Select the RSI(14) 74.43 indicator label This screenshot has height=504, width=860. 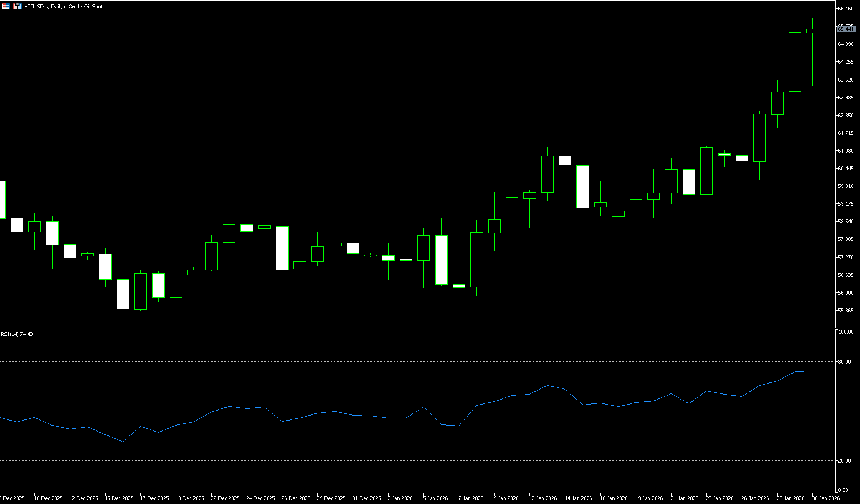pyautogui.click(x=17, y=334)
